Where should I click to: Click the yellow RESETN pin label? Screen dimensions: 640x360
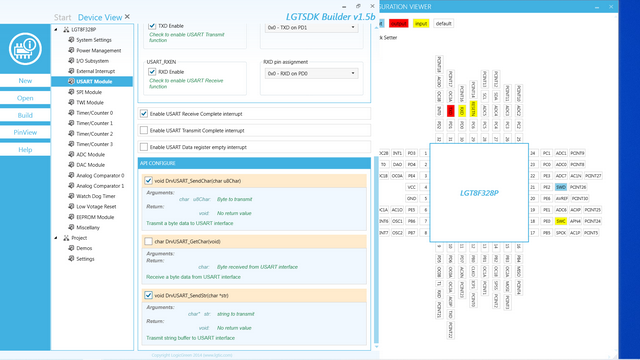point(473,109)
